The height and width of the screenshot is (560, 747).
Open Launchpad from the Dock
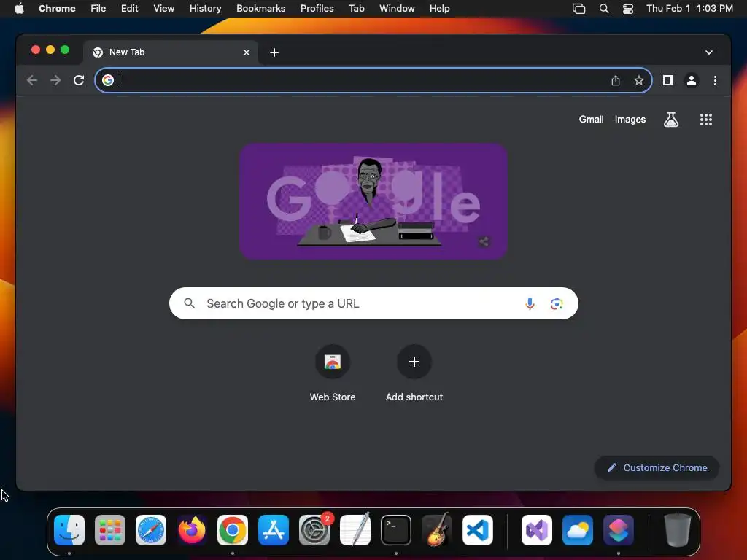[110, 530]
